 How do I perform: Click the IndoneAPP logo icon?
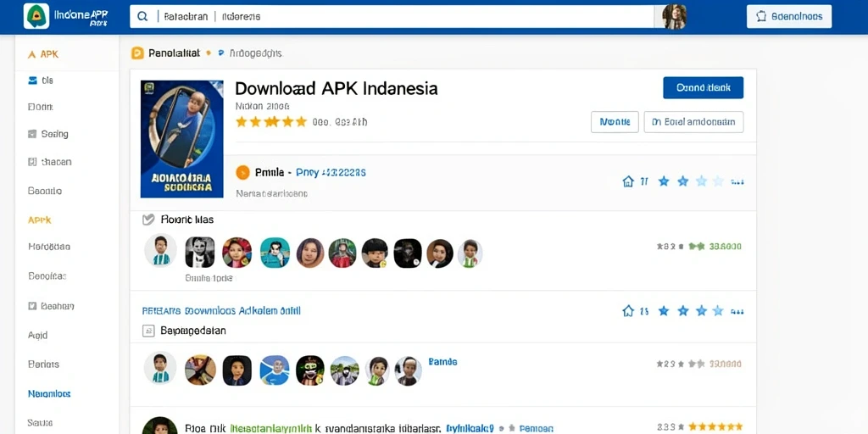point(36,16)
